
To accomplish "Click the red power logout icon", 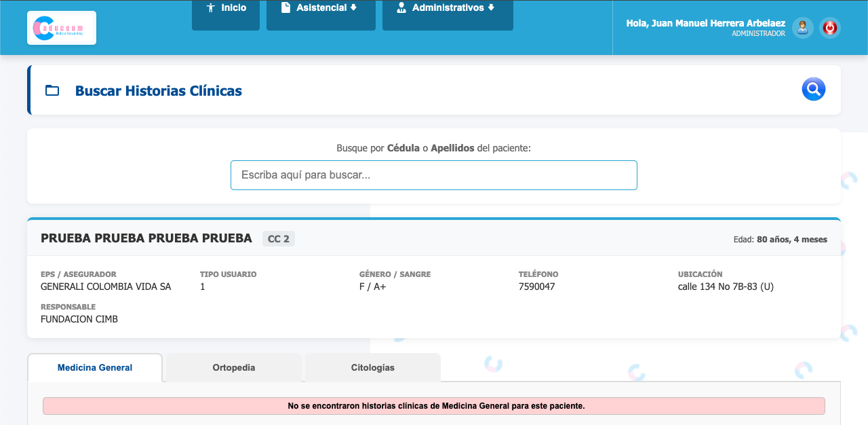I will pyautogui.click(x=829, y=28).
